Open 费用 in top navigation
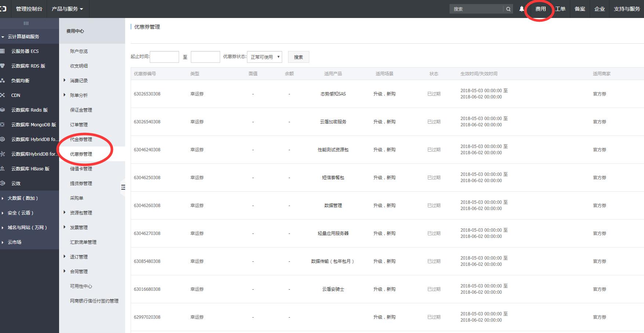 tap(541, 9)
